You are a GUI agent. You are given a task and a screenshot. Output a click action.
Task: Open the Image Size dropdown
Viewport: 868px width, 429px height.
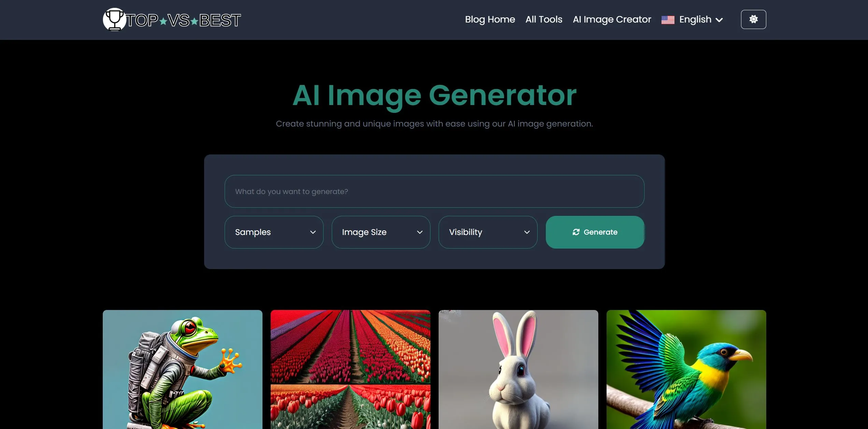point(381,232)
